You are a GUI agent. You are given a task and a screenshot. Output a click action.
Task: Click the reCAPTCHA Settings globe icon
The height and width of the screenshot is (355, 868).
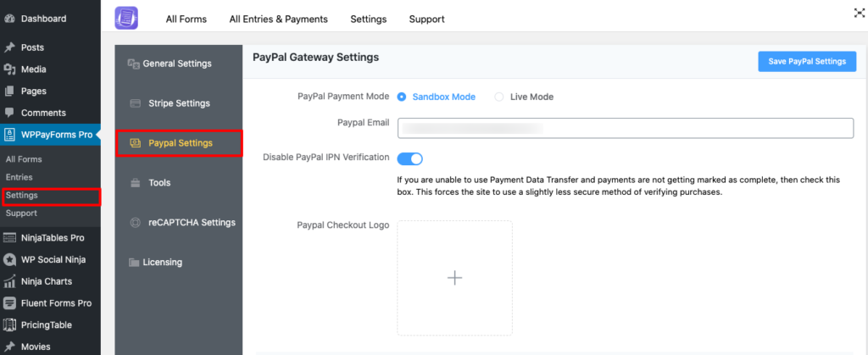(134, 223)
